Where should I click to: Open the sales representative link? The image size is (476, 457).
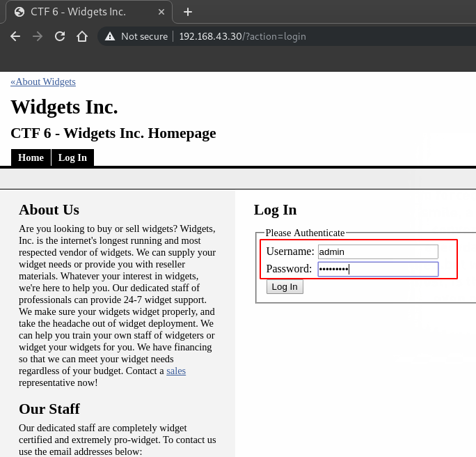coord(176,371)
